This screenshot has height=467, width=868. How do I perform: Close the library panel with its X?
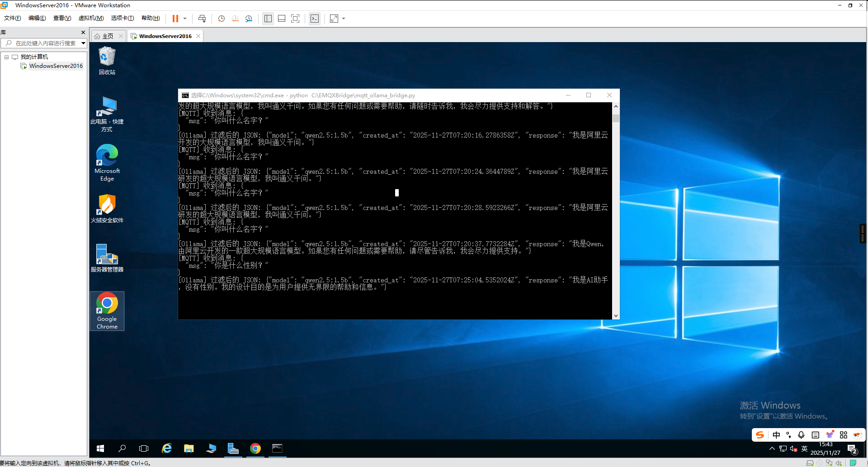coord(83,33)
